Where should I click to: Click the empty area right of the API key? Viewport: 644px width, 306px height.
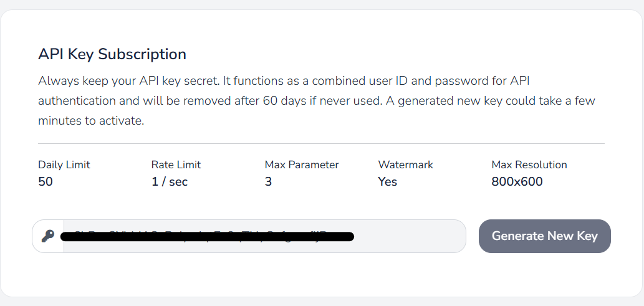pyautogui.click(x=410, y=236)
